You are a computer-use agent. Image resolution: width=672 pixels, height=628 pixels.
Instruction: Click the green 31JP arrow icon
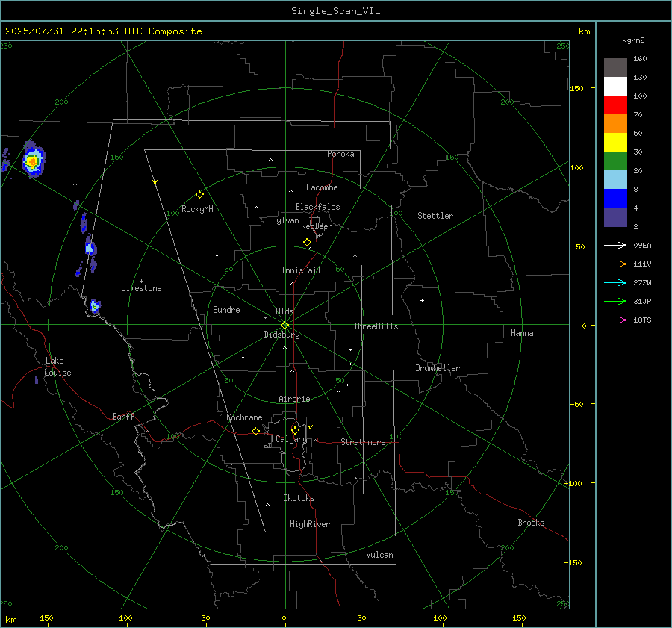point(615,302)
